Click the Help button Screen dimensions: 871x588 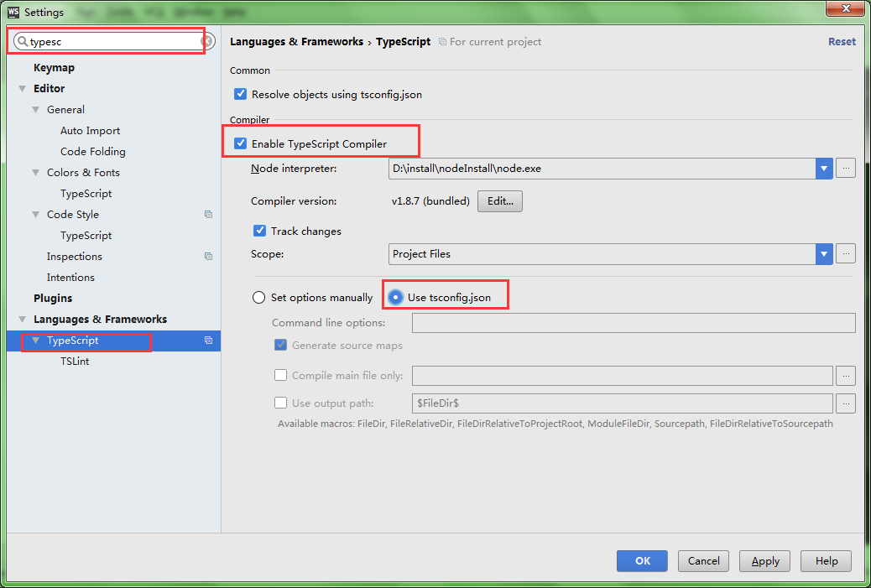tap(826, 561)
